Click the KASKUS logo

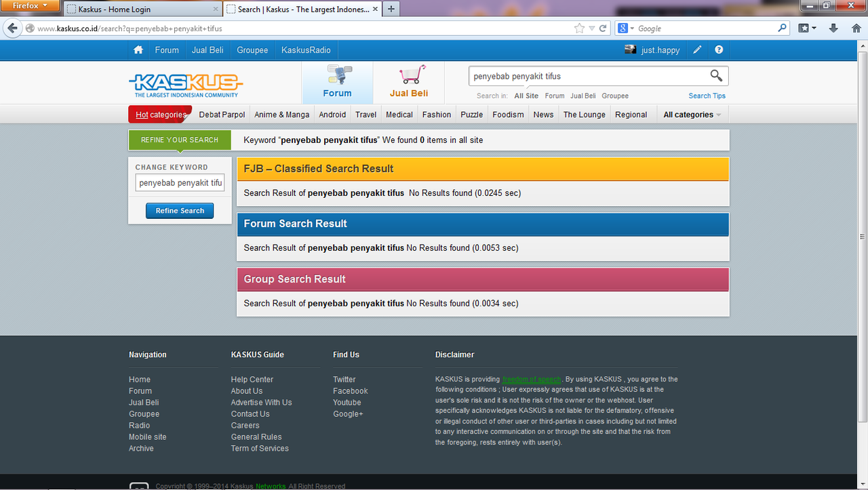coord(186,85)
